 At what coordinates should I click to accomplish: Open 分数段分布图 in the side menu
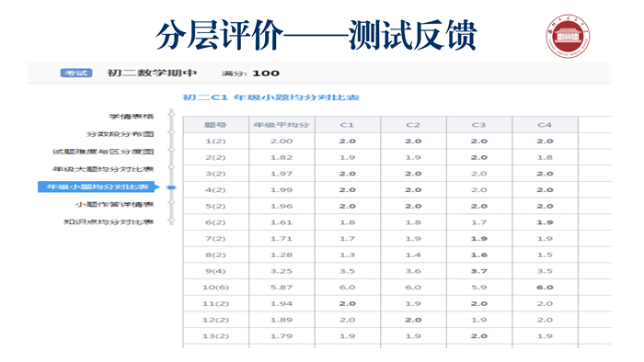(x=120, y=134)
